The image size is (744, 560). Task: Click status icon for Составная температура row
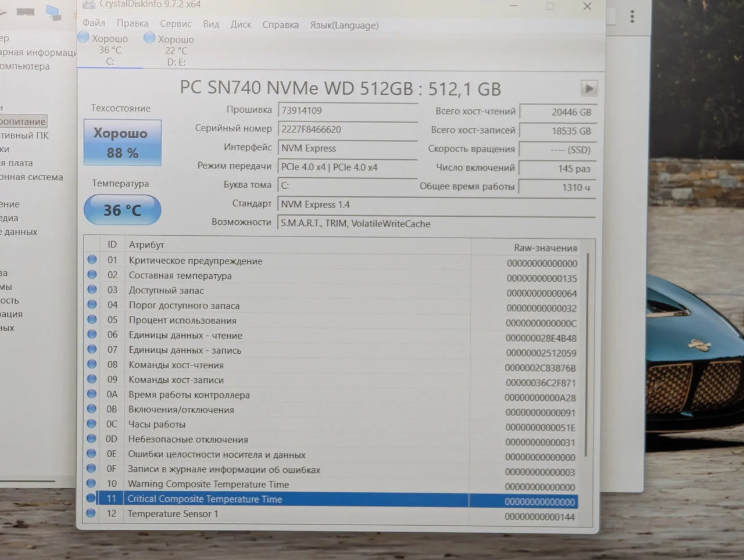tap(92, 274)
